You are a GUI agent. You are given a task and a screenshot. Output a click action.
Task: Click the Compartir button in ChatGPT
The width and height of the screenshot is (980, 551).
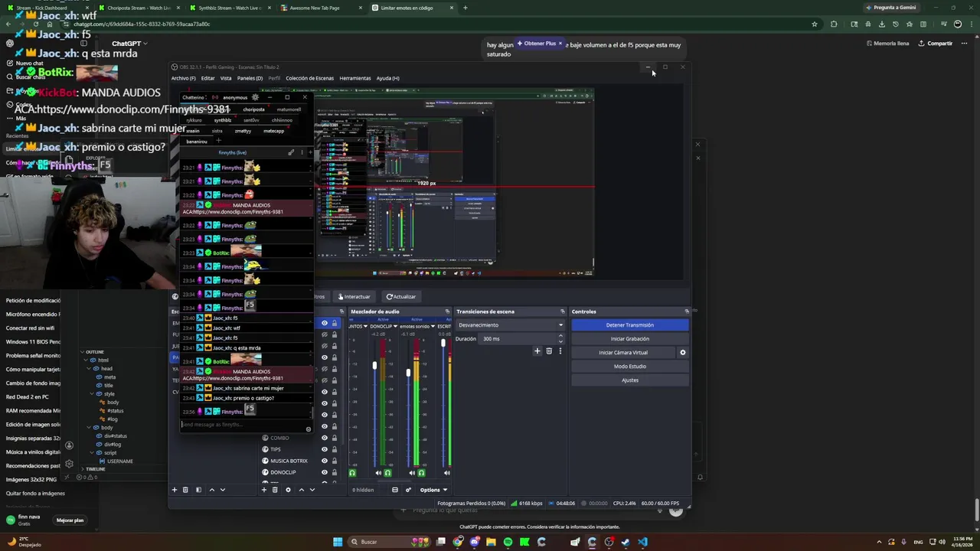[935, 44]
